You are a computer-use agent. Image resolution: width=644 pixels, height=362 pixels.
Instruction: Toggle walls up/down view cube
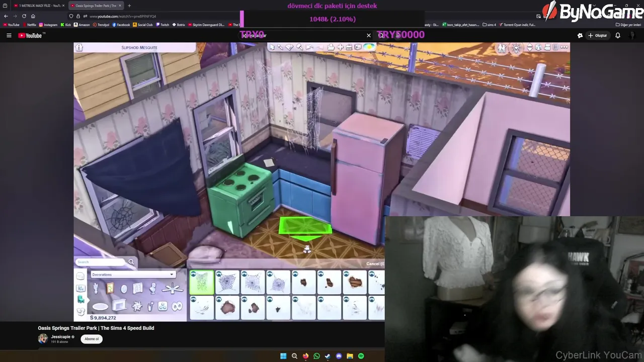[x=538, y=47]
